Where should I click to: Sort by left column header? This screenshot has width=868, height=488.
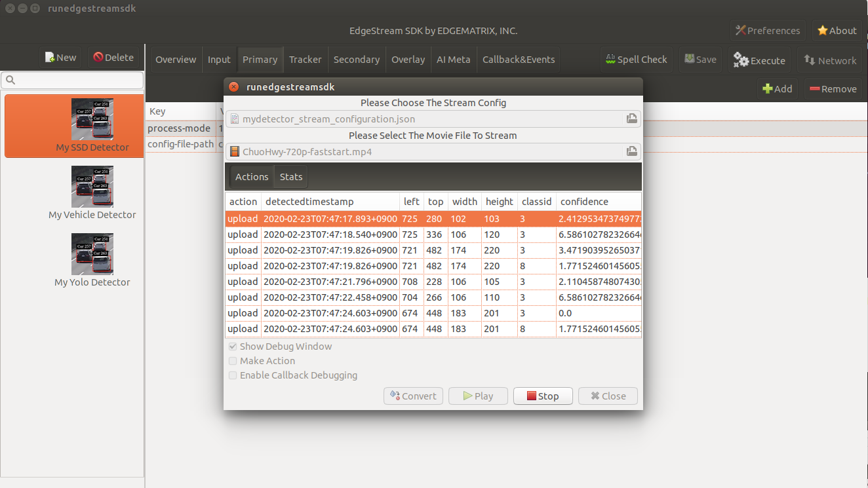pyautogui.click(x=412, y=202)
